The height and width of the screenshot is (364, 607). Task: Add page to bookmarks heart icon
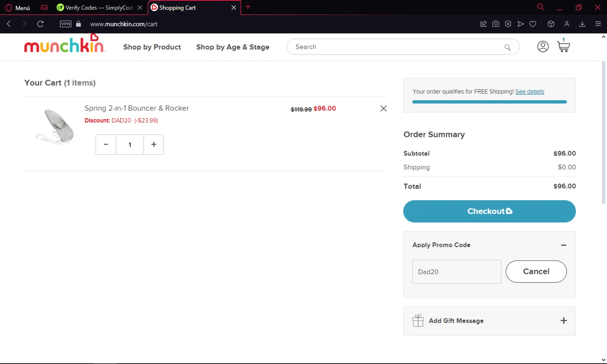(x=533, y=24)
